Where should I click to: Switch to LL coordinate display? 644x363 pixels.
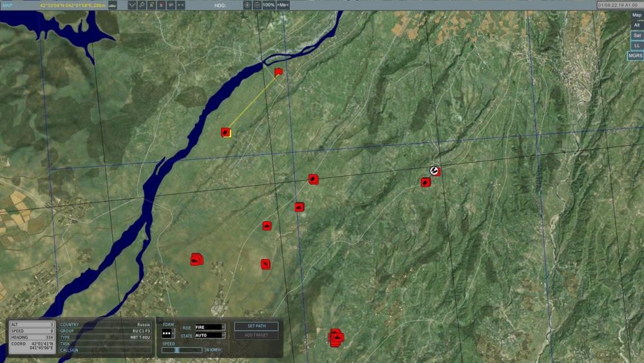(636, 46)
